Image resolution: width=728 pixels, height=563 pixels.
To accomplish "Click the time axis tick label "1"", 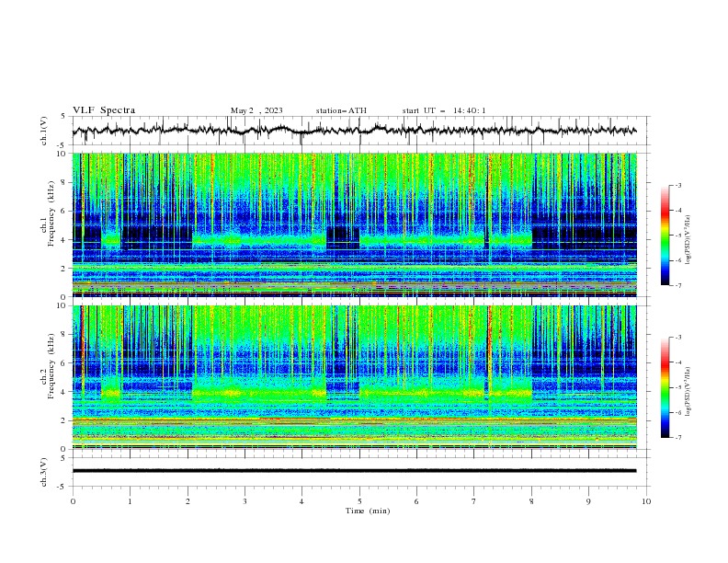I will point(130,501).
